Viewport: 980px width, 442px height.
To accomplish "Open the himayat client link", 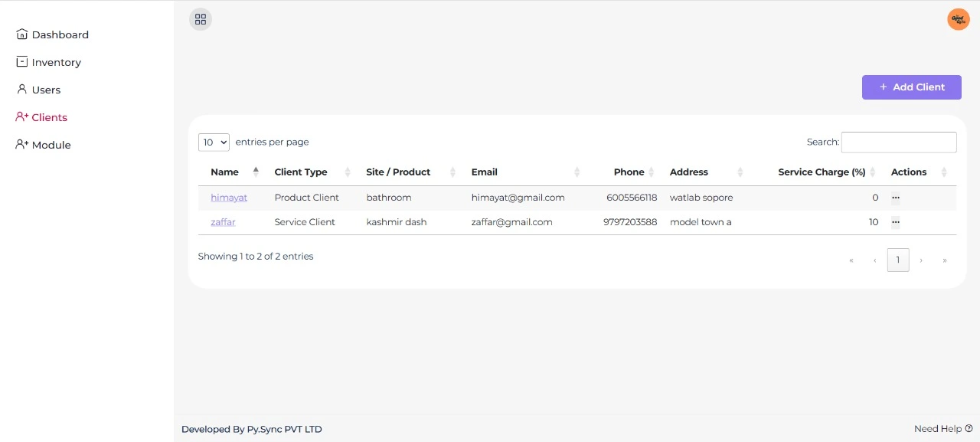I will (x=229, y=198).
